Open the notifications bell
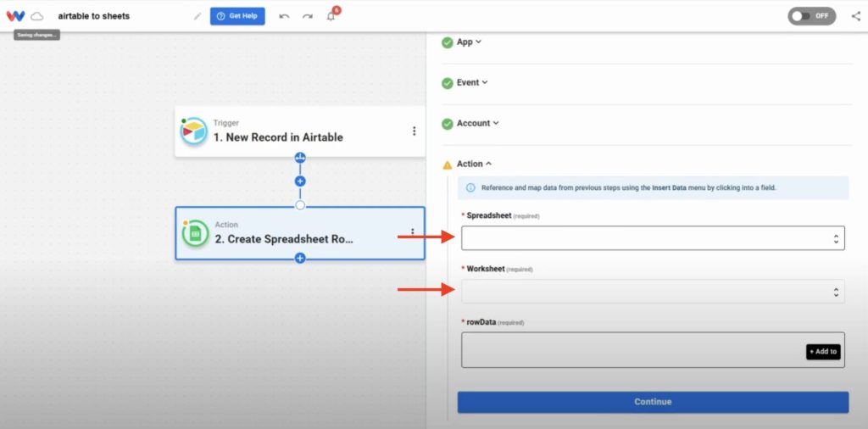The height and width of the screenshot is (429, 868). pos(331,15)
